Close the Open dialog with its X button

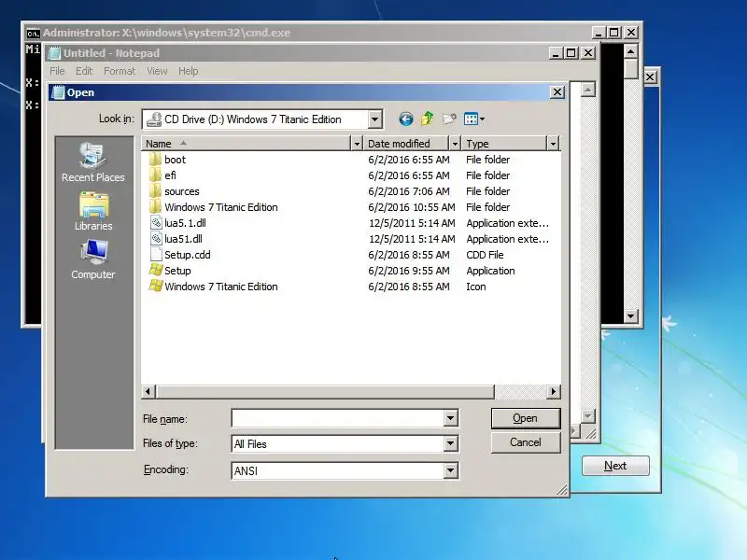557,91
